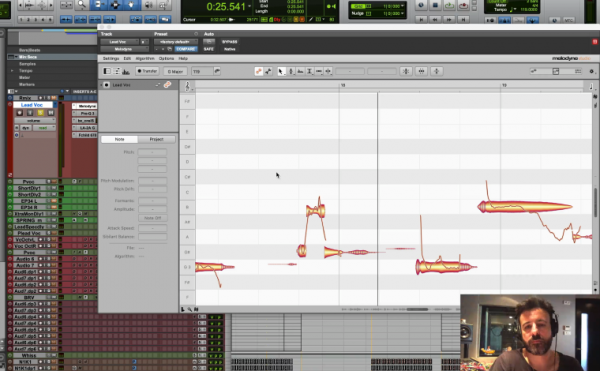
Task: Select the Amplitude tool in Melodyne toolbar
Action: [x=310, y=71]
